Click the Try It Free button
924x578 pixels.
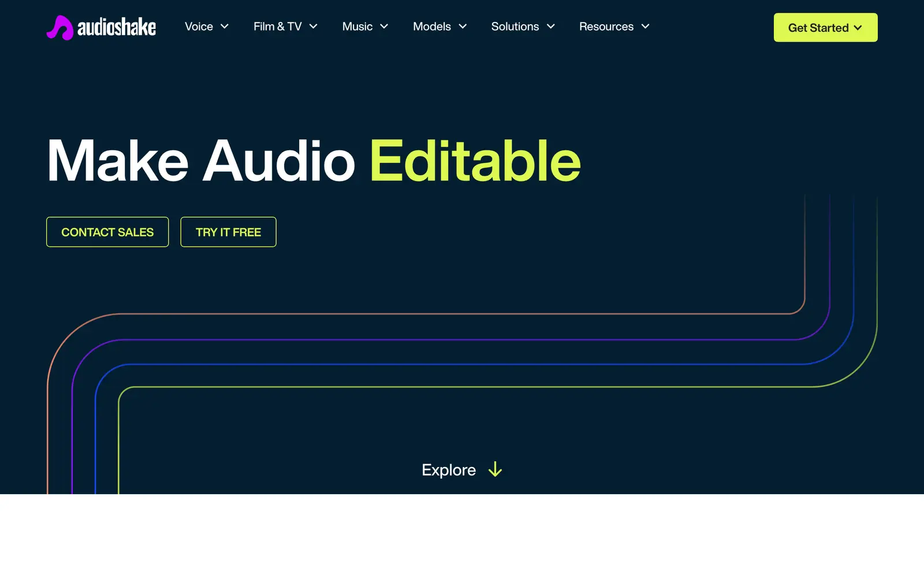(228, 232)
